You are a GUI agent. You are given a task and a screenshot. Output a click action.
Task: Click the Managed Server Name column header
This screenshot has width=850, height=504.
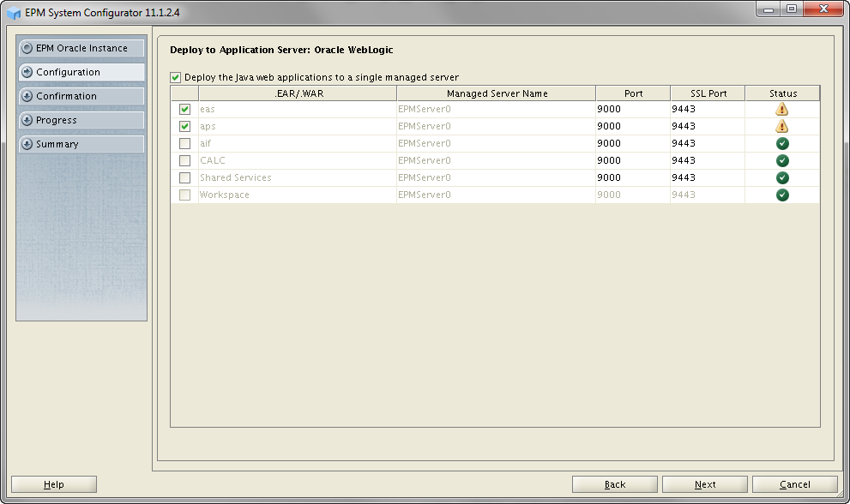(497, 93)
